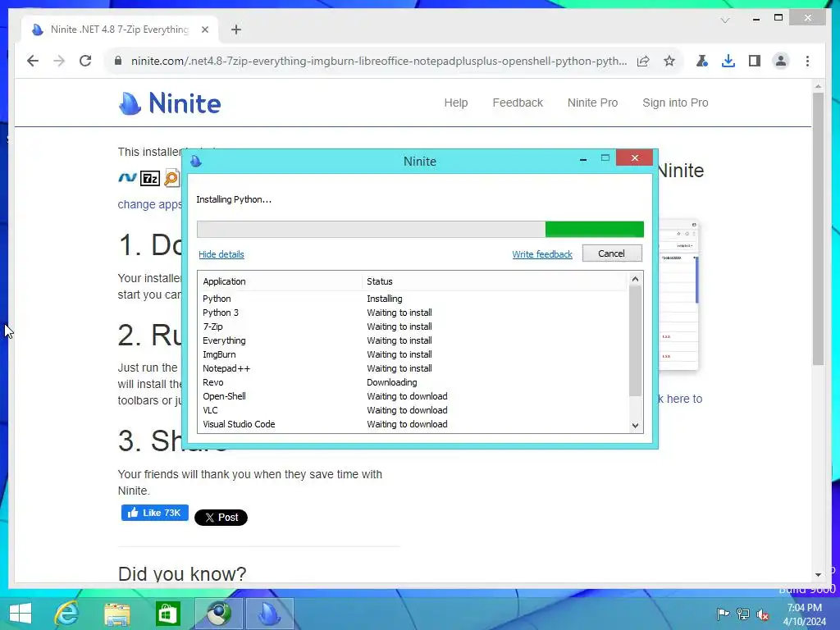
Task: Select the Python 3 row
Action: point(413,313)
